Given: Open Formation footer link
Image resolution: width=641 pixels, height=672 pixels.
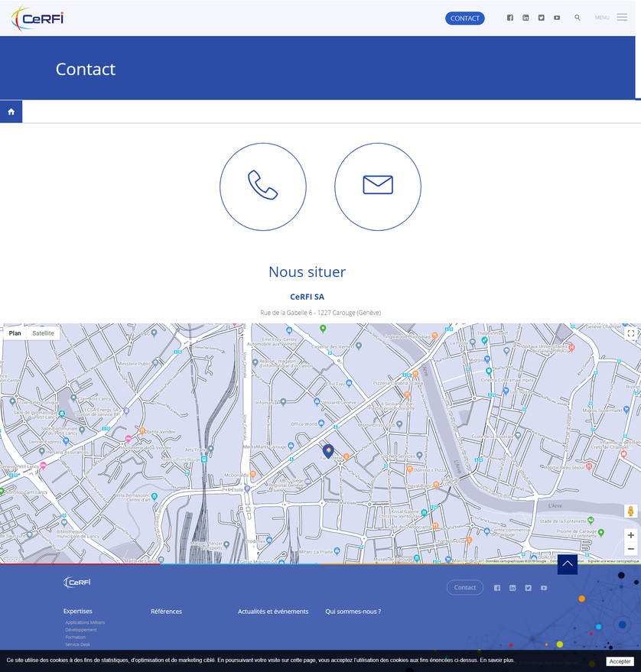Looking at the screenshot, I should point(76,637).
